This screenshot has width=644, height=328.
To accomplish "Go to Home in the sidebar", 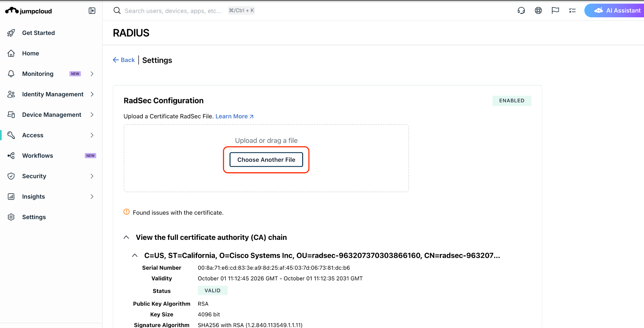I will click(x=31, y=53).
